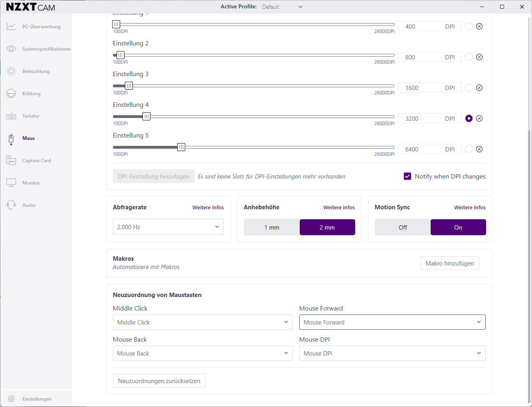Expand the Mouse Back remap dropdown
Screen dimensions: 532x407
(x=203, y=353)
